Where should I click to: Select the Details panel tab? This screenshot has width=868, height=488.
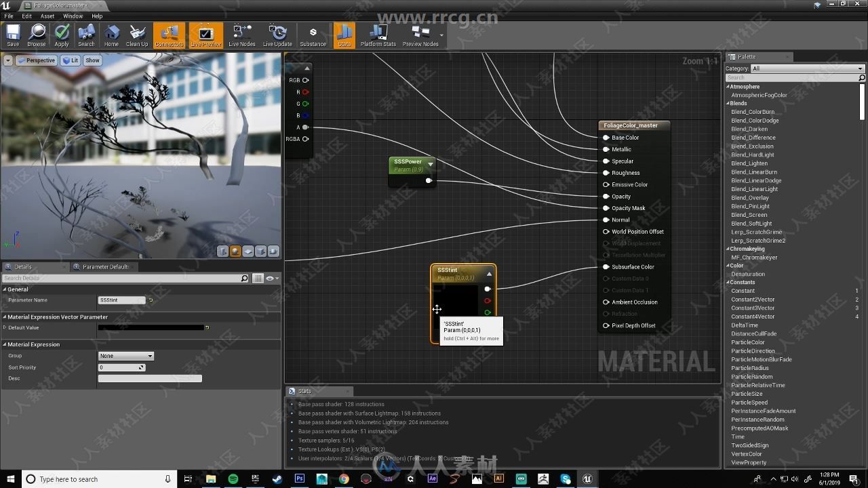coord(24,266)
